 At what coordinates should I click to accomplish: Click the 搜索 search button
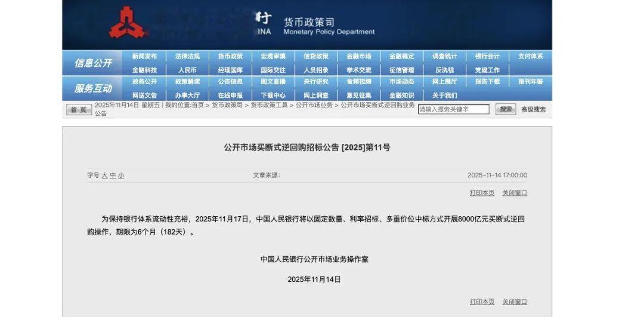[506, 109]
